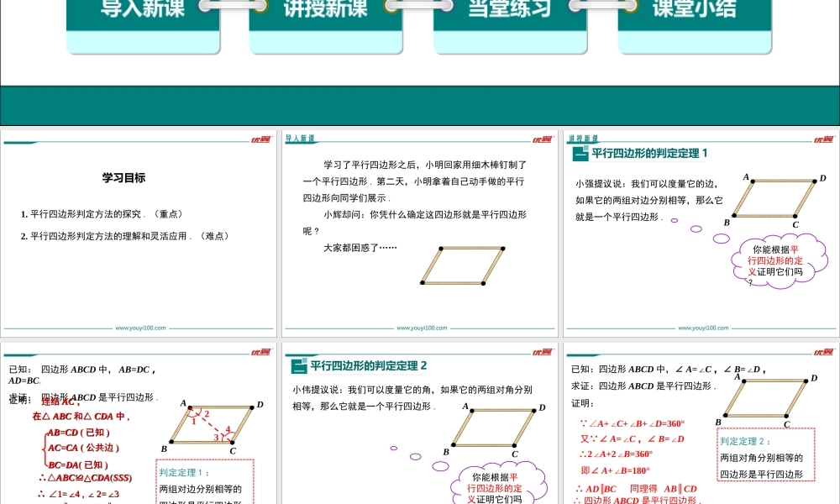Click the line 大家都困惑了……
This screenshot has height=504, width=840.
pos(360,248)
